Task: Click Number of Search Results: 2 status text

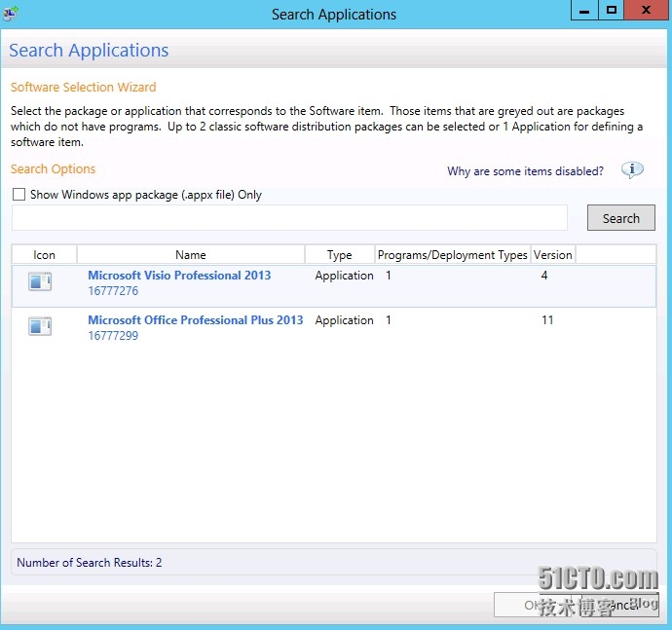Action: [90, 562]
